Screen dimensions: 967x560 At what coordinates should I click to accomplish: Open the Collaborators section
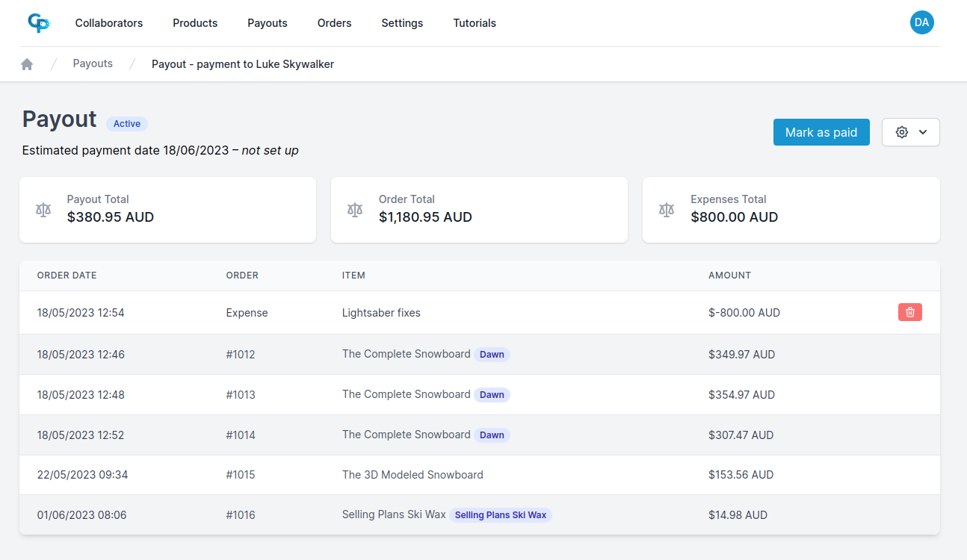[108, 23]
